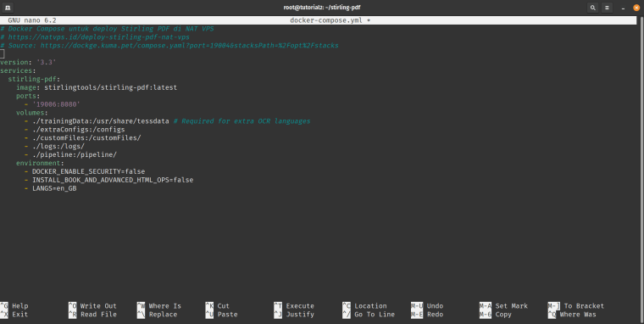Click the Read File shortcut
This screenshot has height=324, width=644.
(93, 315)
